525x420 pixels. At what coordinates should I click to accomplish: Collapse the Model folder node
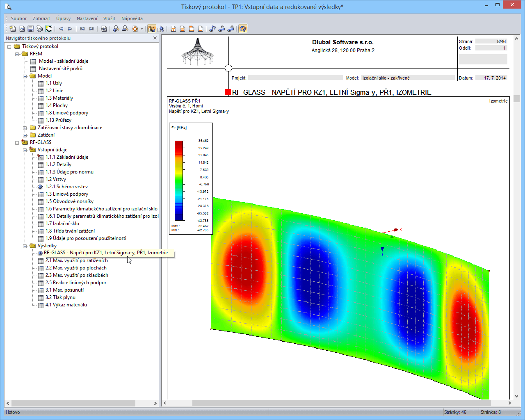click(x=25, y=76)
